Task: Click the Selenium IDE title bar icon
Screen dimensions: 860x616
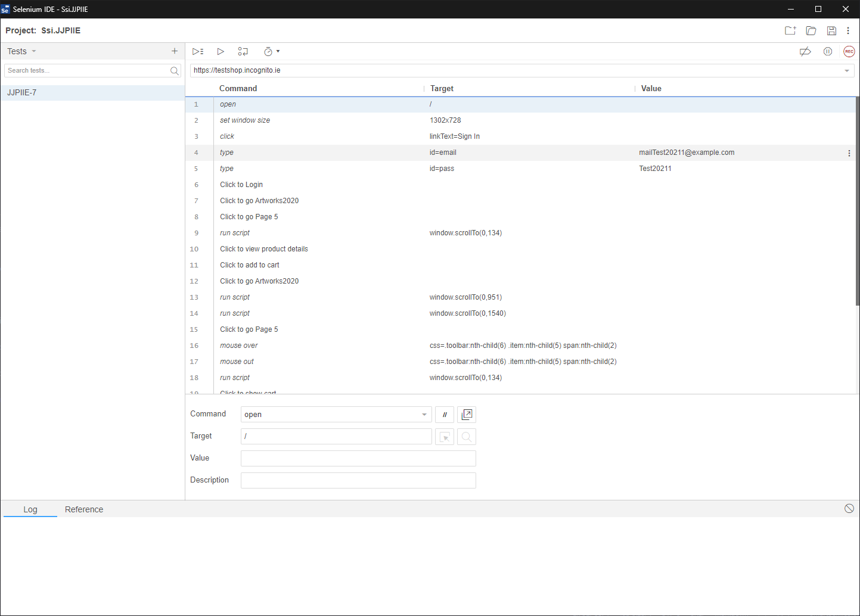Action: [x=5, y=9]
